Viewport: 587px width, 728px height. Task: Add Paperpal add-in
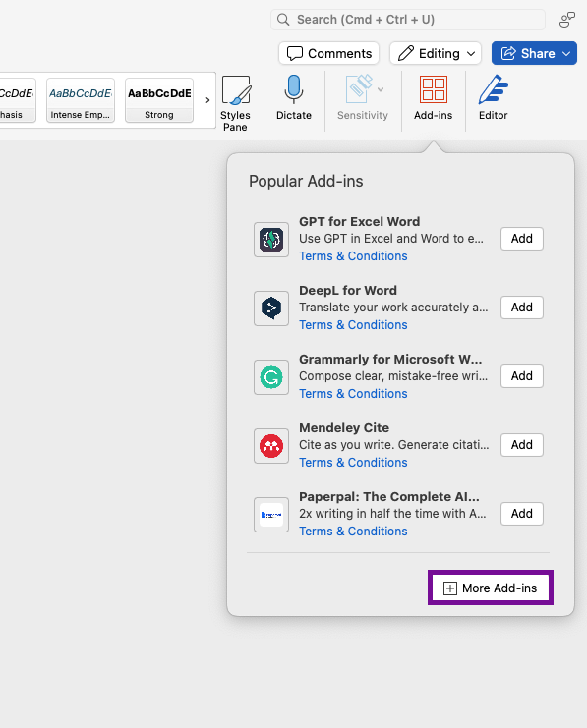coord(522,514)
